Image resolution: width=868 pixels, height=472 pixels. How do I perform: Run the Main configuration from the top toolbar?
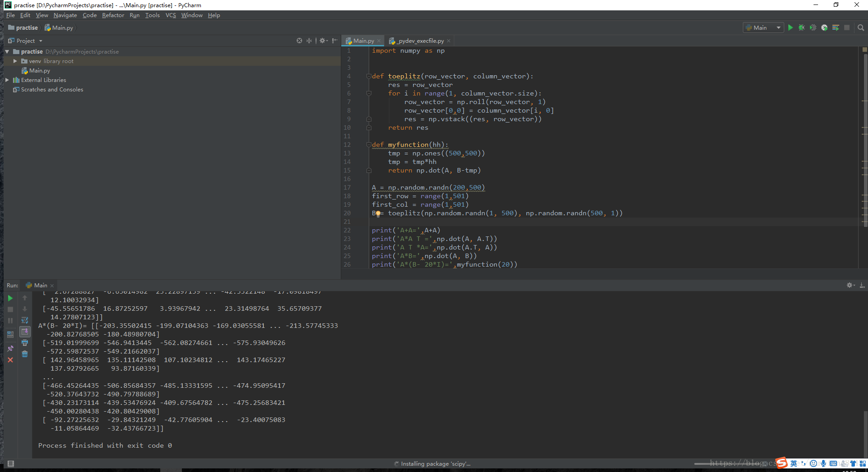point(791,27)
